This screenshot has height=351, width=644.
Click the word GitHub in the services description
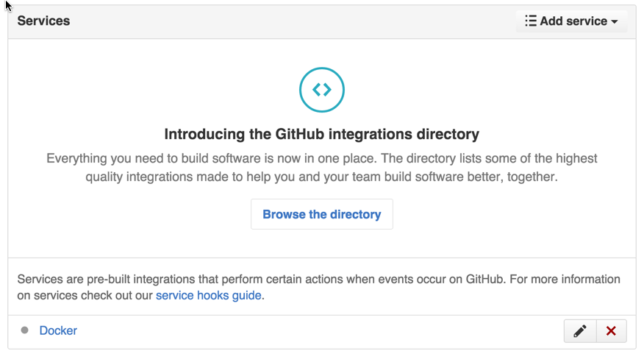click(x=479, y=279)
